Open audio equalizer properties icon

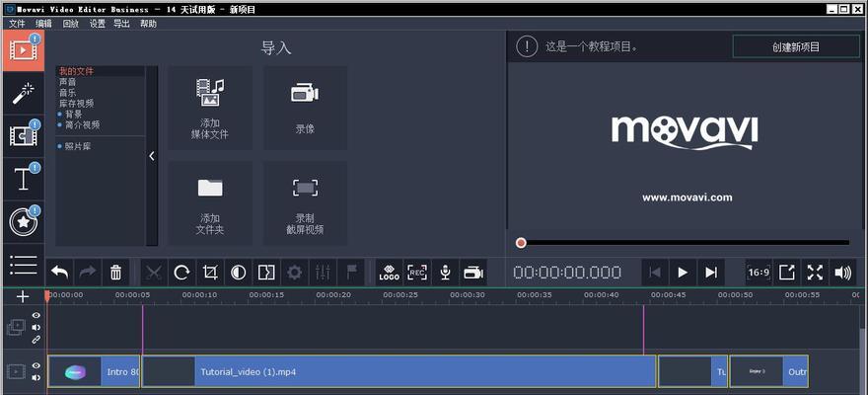[323, 272]
